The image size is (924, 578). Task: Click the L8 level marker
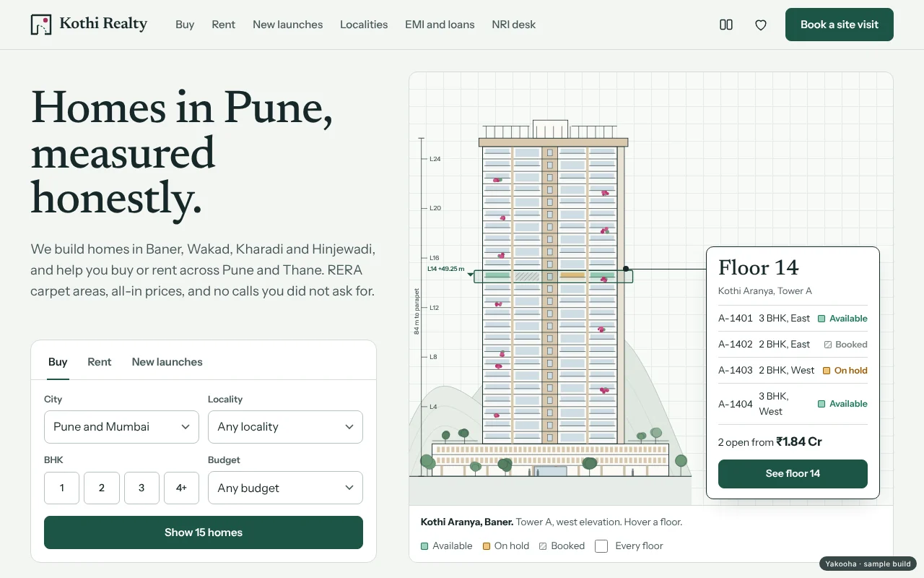[x=433, y=357]
